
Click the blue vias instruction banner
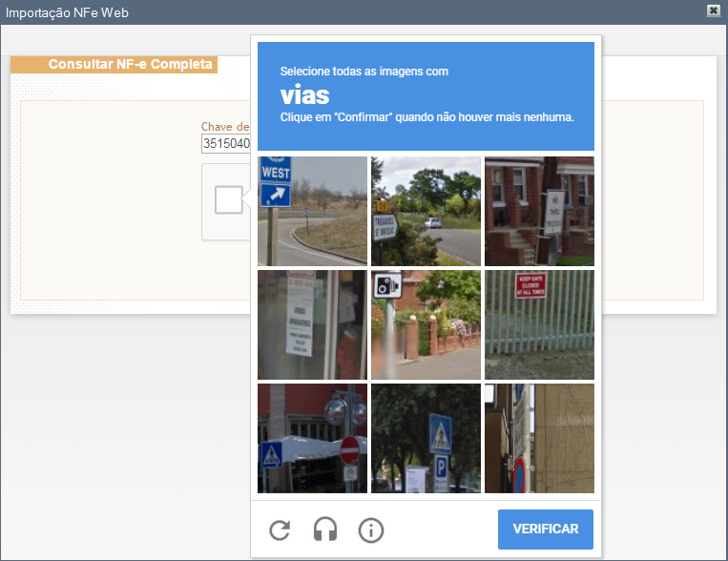pos(426,96)
